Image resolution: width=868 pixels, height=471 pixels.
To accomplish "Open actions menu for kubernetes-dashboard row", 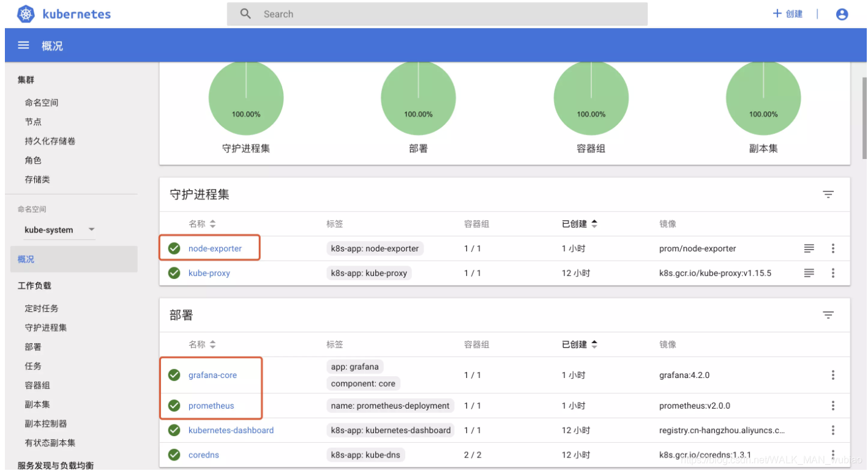I will tap(832, 430).
